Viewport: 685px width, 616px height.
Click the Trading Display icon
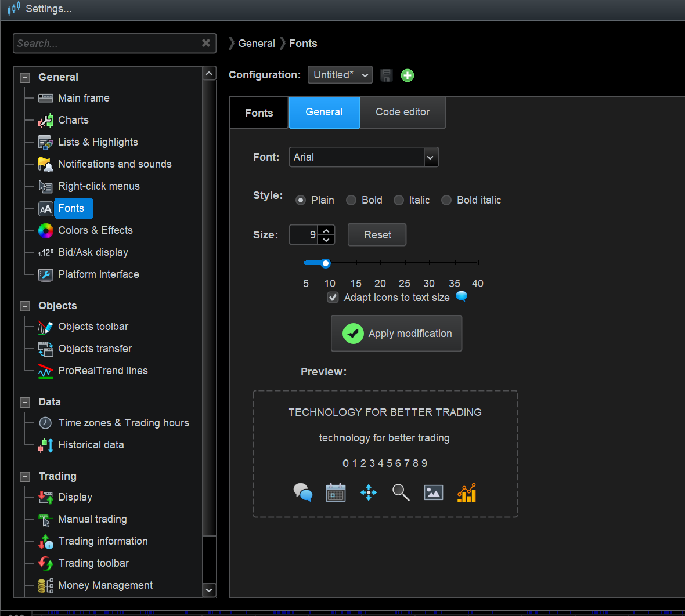45,497
